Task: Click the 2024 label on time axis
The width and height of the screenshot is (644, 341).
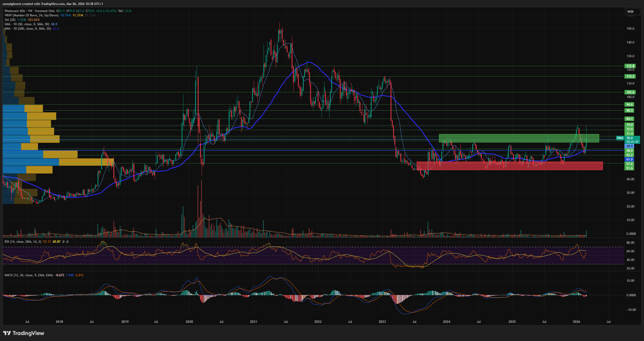Action: click(447, 322)
